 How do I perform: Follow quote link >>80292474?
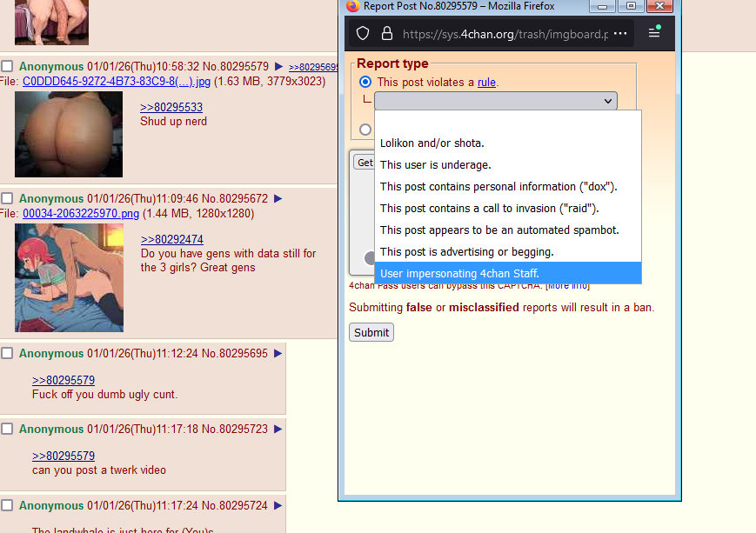[x=171, y=239]
